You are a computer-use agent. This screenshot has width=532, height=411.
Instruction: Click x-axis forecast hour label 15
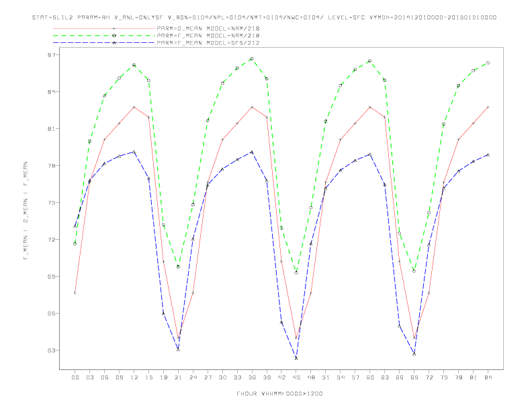pos(148,377)
